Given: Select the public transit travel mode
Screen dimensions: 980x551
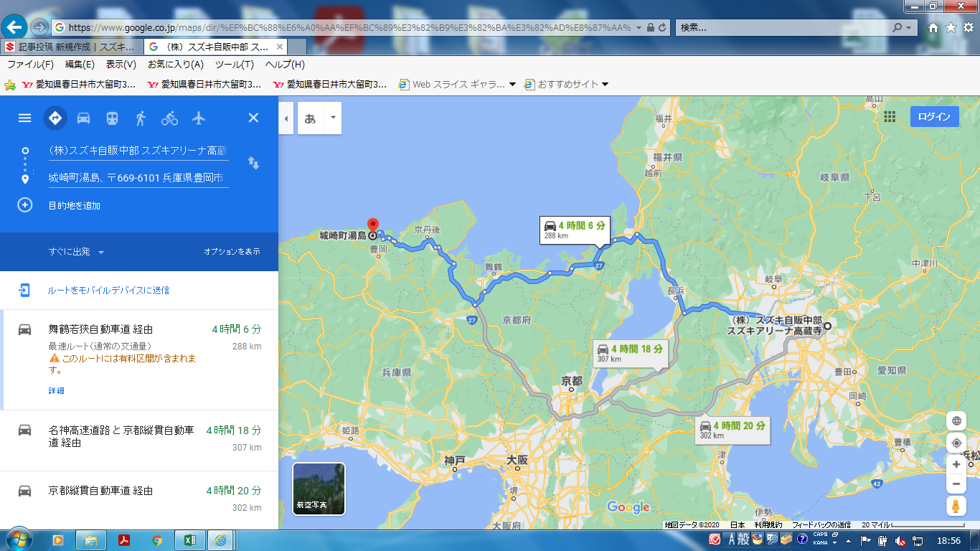Looking at the screenshot, I should point(113,118).
